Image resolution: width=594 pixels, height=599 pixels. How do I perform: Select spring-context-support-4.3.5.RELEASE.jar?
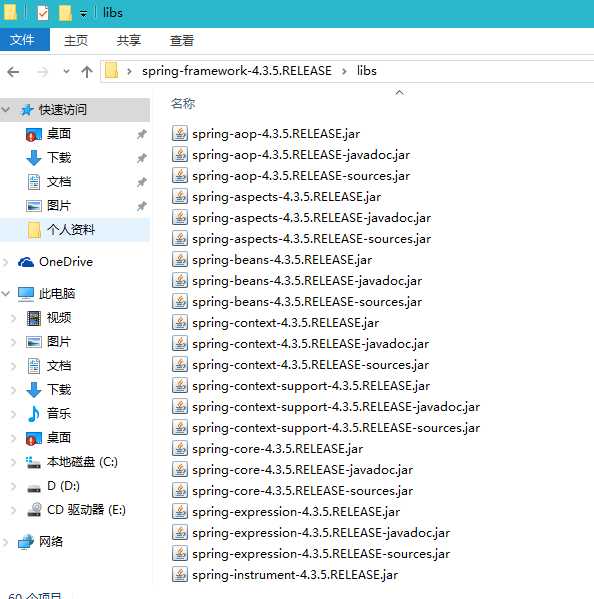(311, 386)
